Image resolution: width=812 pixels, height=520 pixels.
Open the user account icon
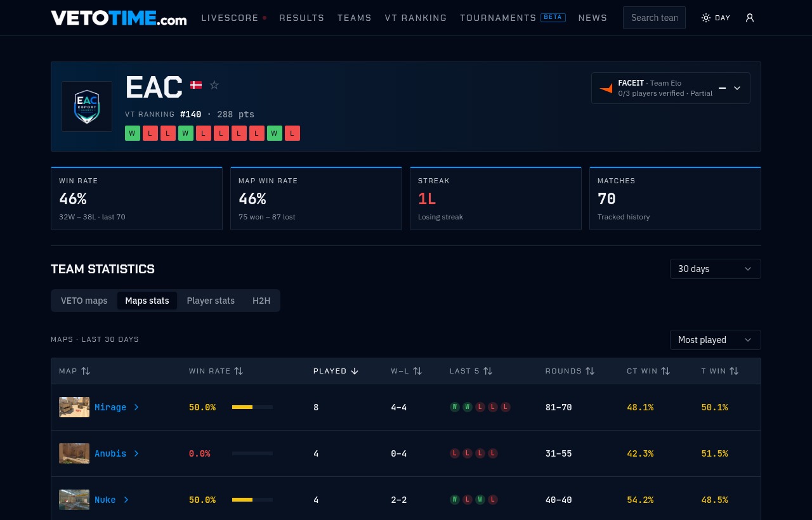pos(750,18)
